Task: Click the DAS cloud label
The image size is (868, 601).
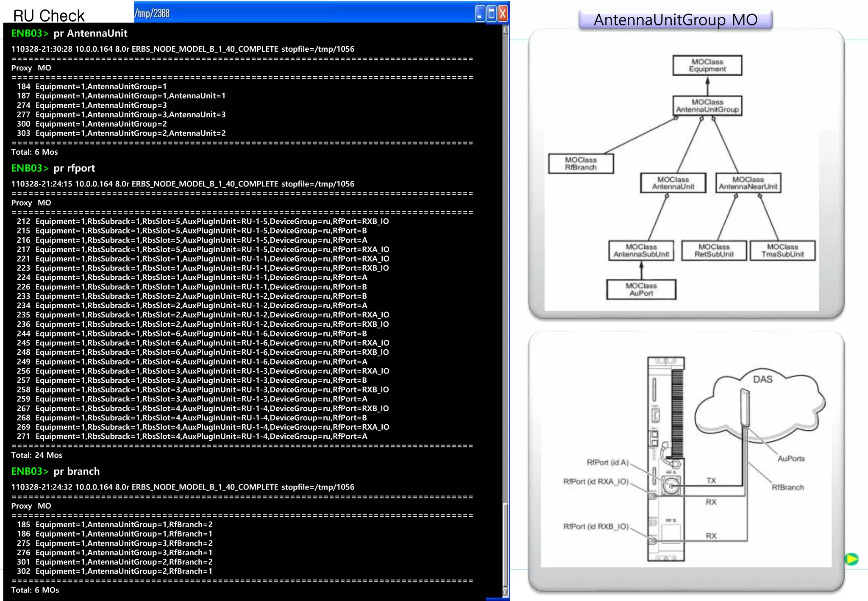Action: [762, 379]
